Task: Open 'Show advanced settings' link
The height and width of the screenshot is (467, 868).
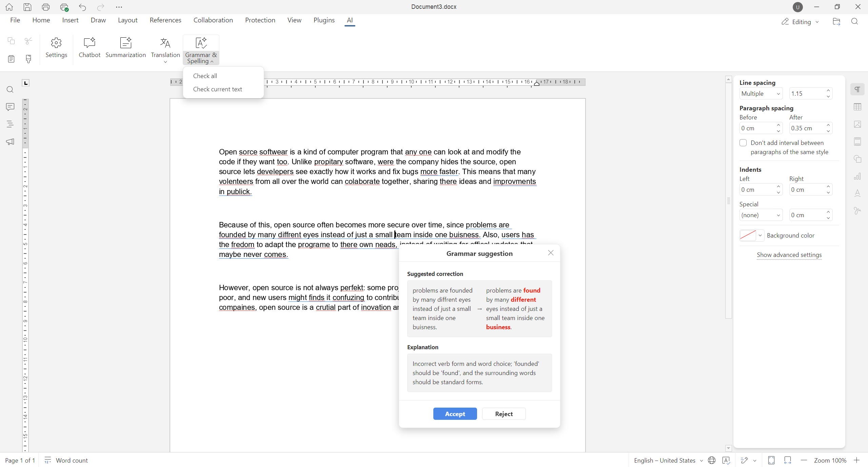Action: click(x=789, y=255)
